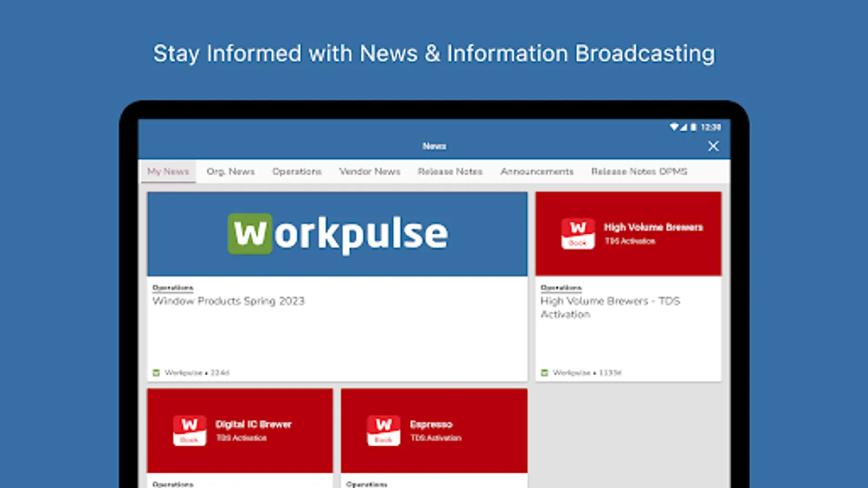Close the News screen

[x=713, y=146]
